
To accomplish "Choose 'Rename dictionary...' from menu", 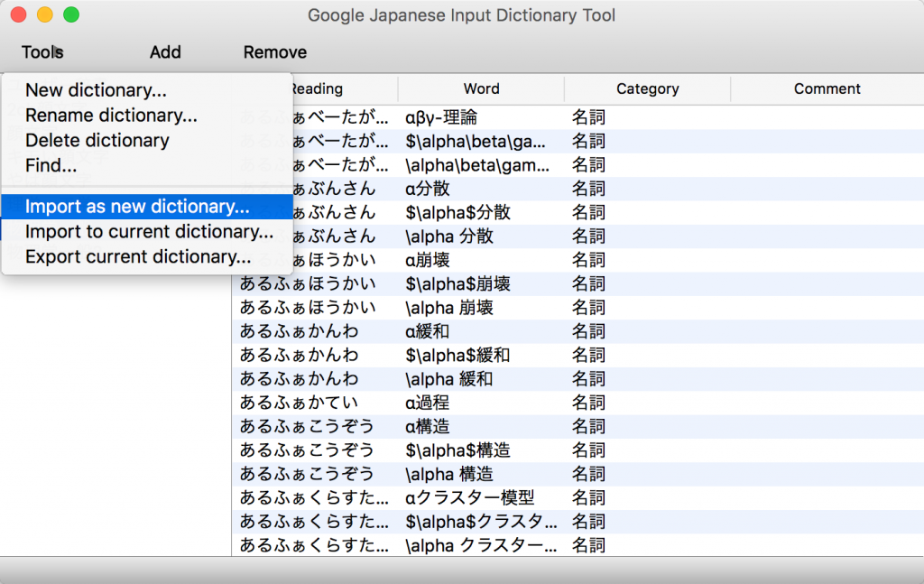I will 111,116.
